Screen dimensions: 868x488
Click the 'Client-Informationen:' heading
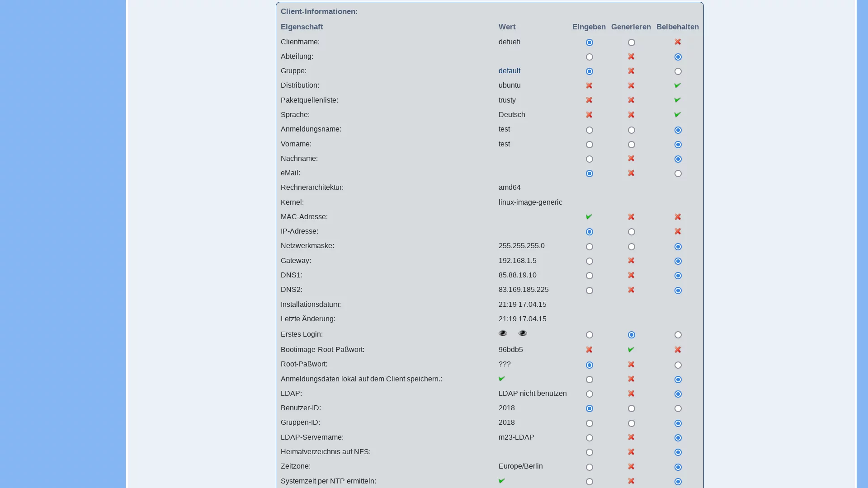point(319,12)
